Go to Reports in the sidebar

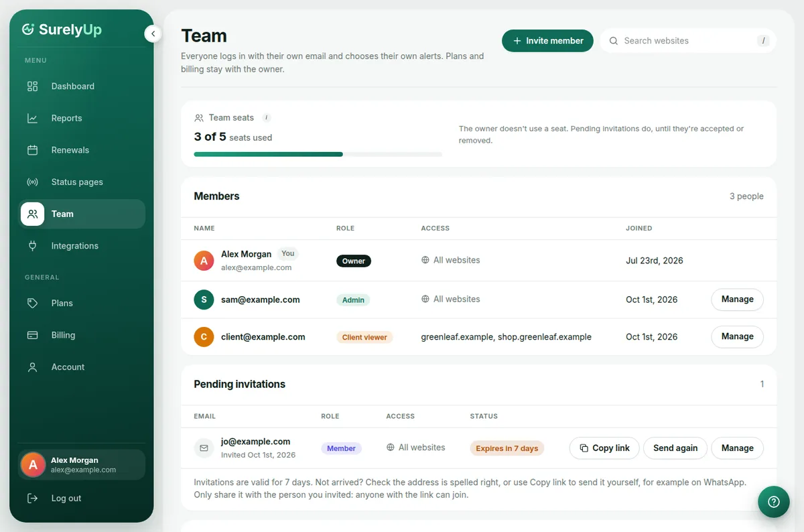82,118
